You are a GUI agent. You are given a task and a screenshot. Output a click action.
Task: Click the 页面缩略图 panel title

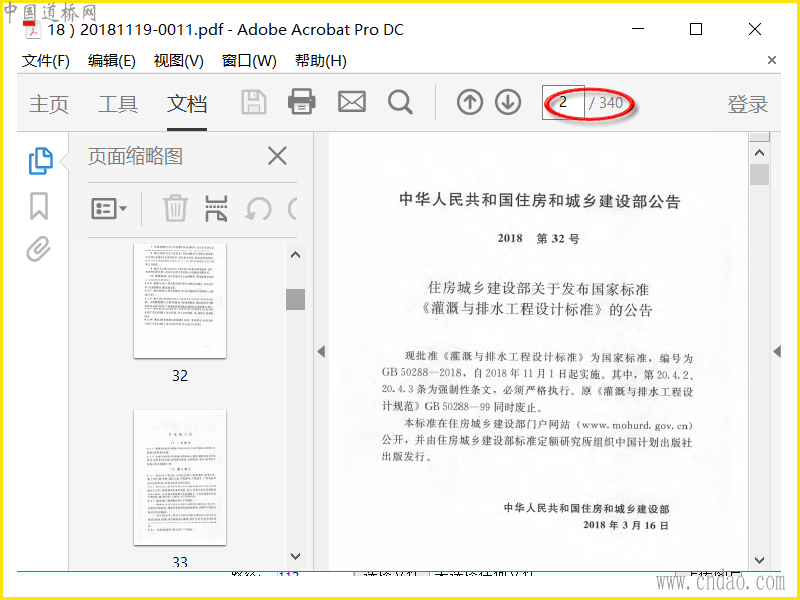click(x=135, y=156)
